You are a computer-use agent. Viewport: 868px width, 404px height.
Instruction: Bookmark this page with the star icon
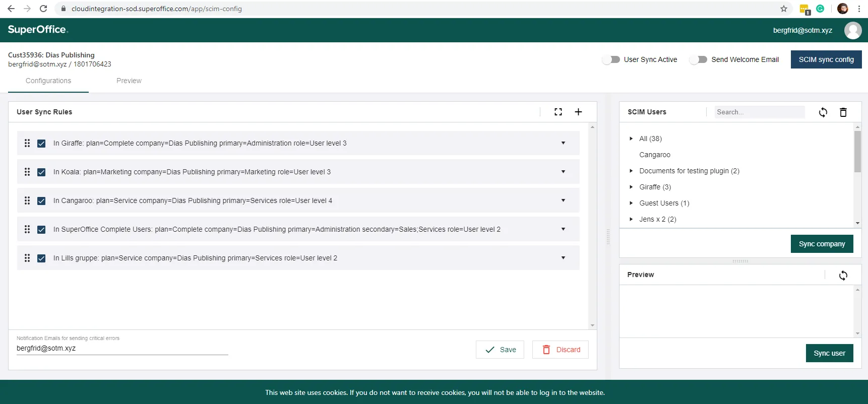click(x=783, y=9)
